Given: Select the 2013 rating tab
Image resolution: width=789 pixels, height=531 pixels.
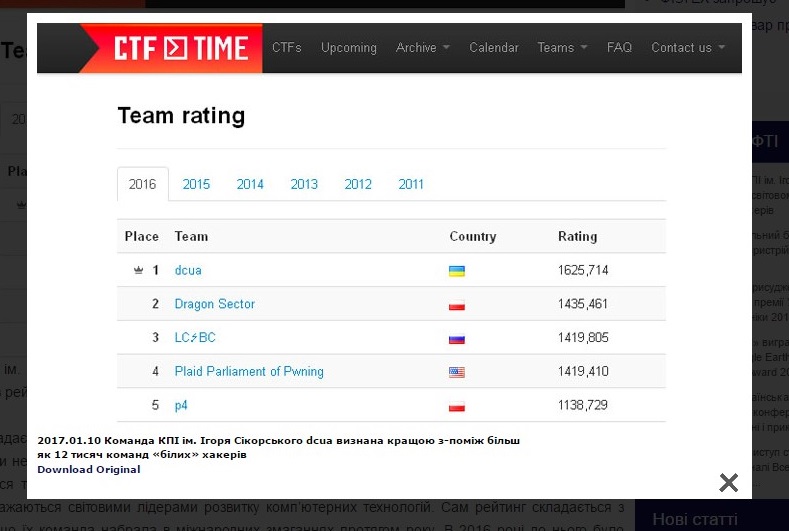Looking at the screenshot, I should coord(304,184).
